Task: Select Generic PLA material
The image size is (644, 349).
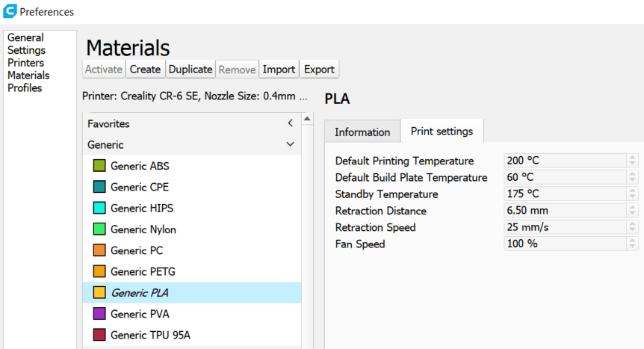Action: pyautogui.click(x=192, y=293)
